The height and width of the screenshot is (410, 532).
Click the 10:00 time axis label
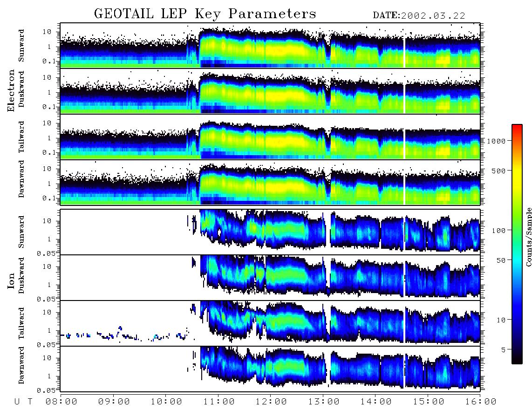pyautogui.click(x=166, y=402)
